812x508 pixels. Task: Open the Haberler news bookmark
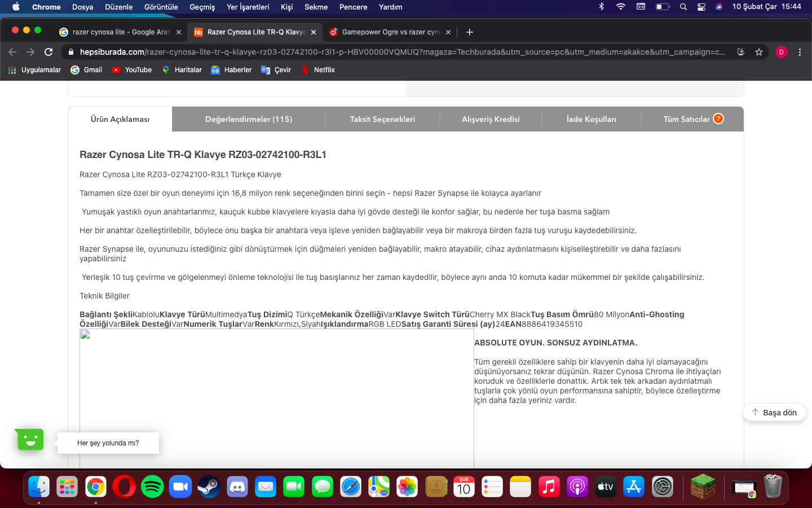231,70
